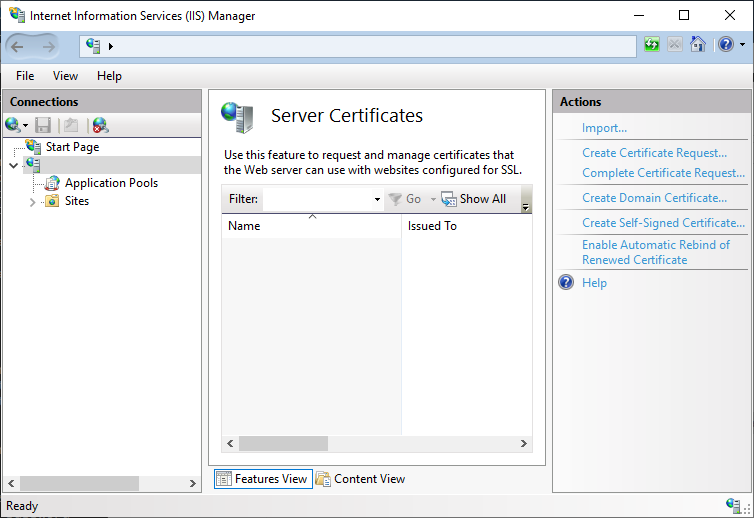Viewport: 754px width, 518px height.
Task: Click the Create New Connection globe icon
Action: 13,125
